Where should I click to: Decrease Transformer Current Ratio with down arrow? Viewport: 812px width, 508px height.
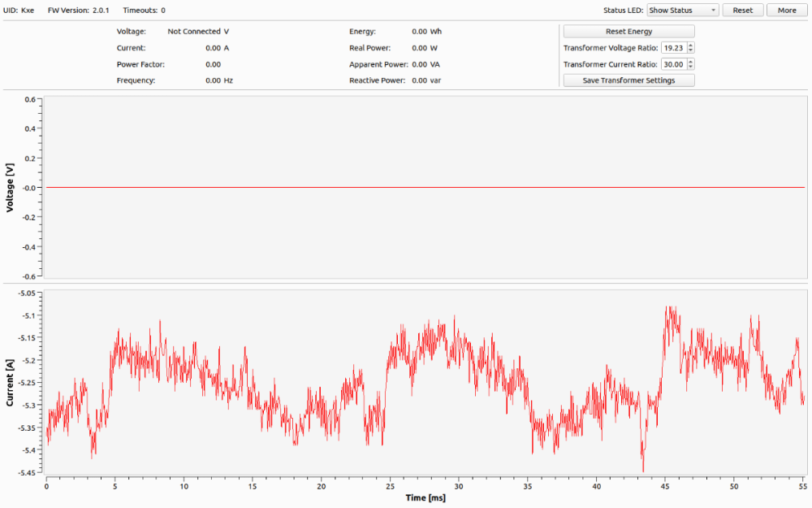[691, 67]
